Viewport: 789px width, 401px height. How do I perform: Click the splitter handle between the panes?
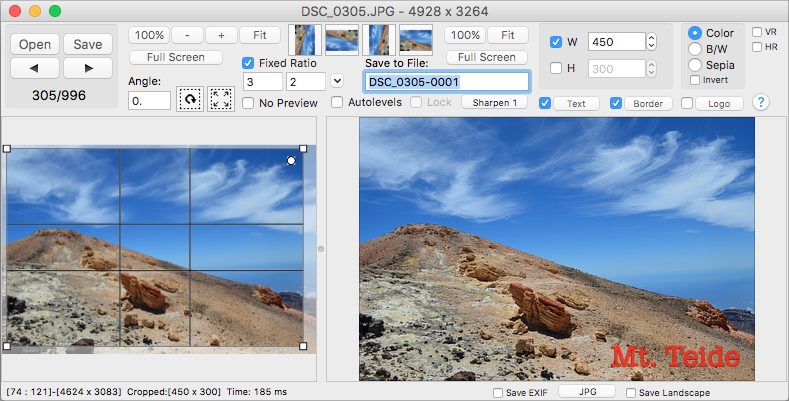[321, 249]
